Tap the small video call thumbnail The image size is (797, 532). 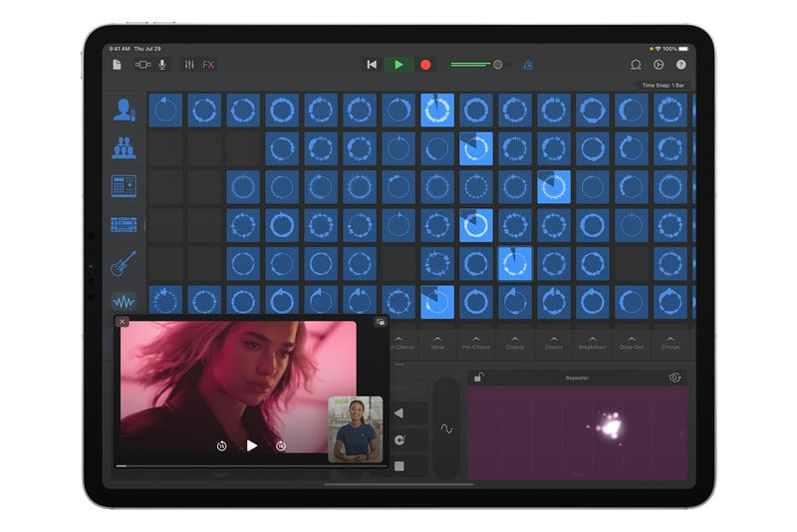click(356, 428)
